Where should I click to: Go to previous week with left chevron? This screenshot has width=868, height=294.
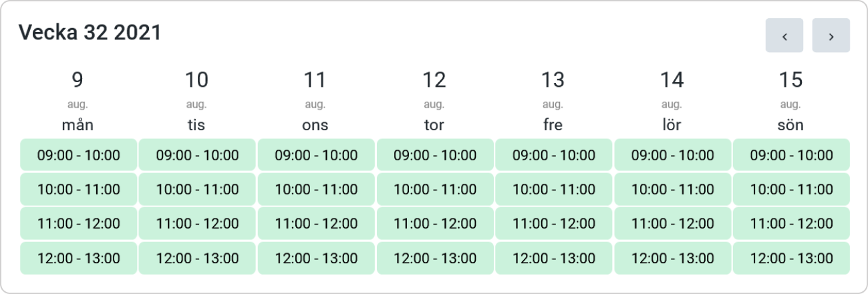point(784,35)
